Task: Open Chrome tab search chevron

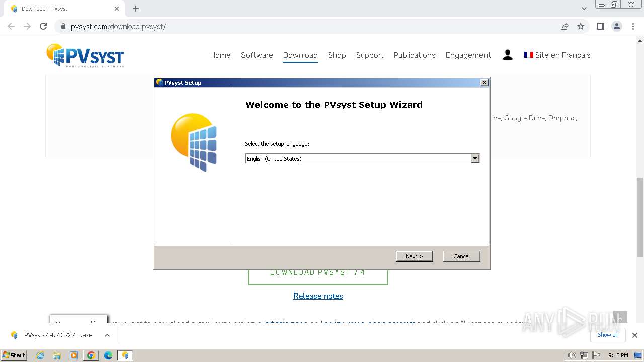Action: [x=584, y=9]
